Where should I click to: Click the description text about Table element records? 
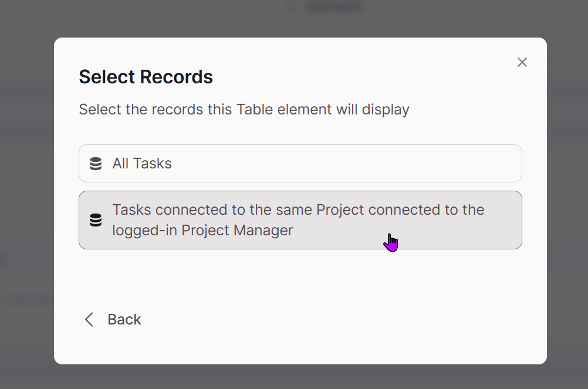[x=244, y=110]
